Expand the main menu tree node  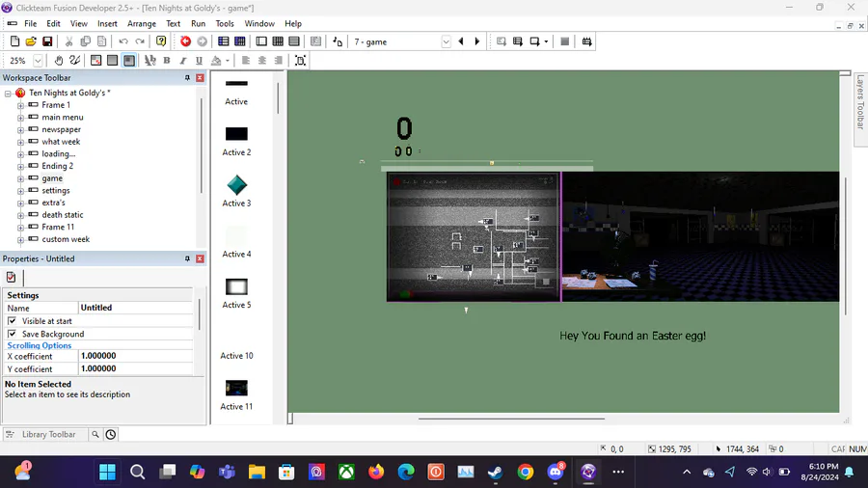point(20,118)
